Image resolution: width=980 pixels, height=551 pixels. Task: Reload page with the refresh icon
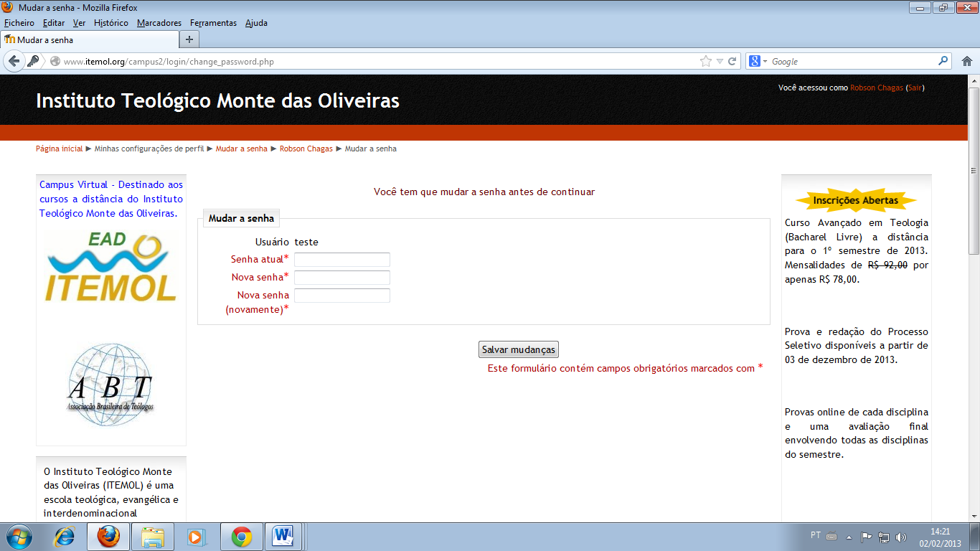point(732,62)
